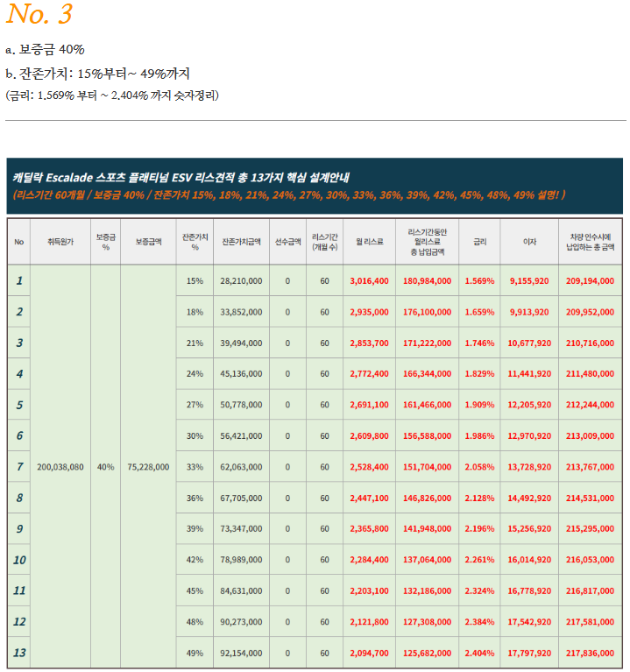Click the interest rate '2.324%'
The image size is (630, 672).
coord(479,591)
